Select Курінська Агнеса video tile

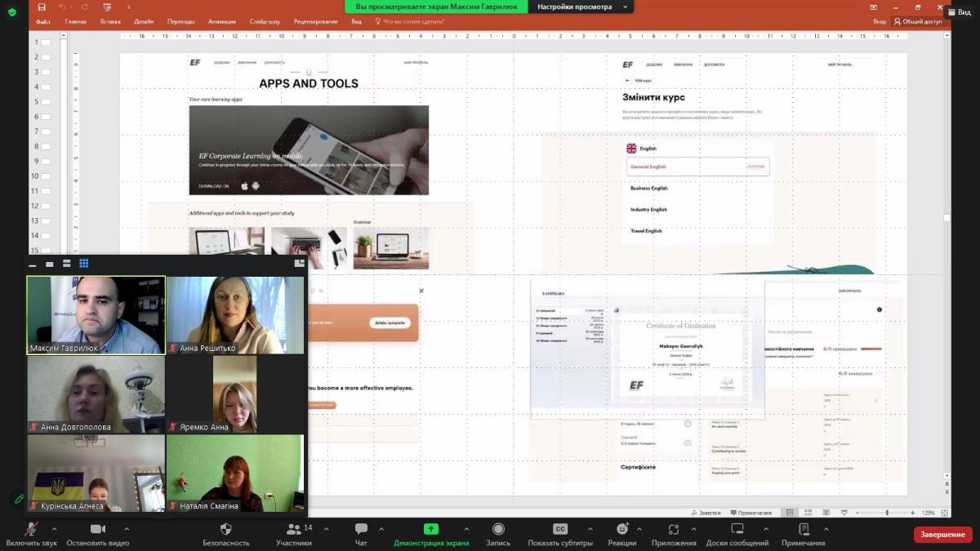[x=96, y=473]
